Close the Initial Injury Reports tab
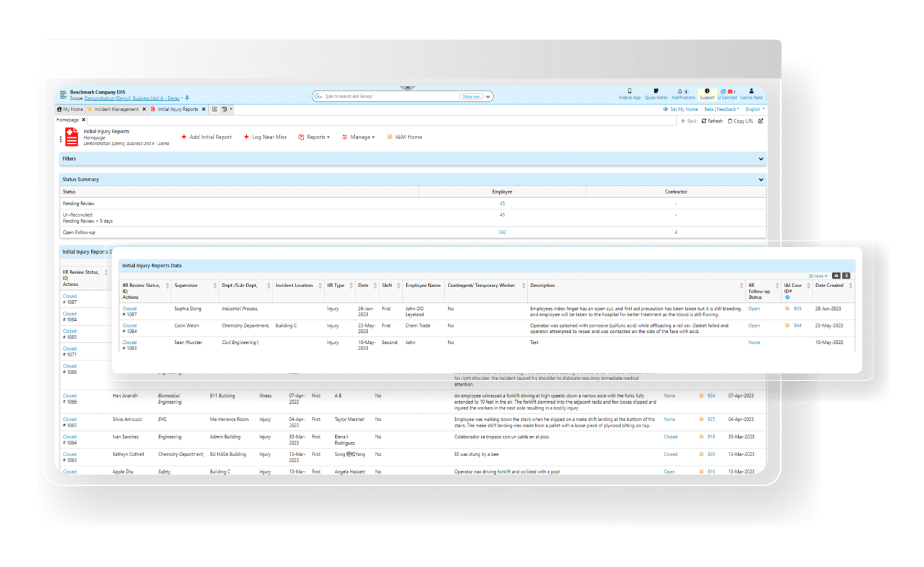The height and width of the screenshot is (567, 924). (204, 109)
